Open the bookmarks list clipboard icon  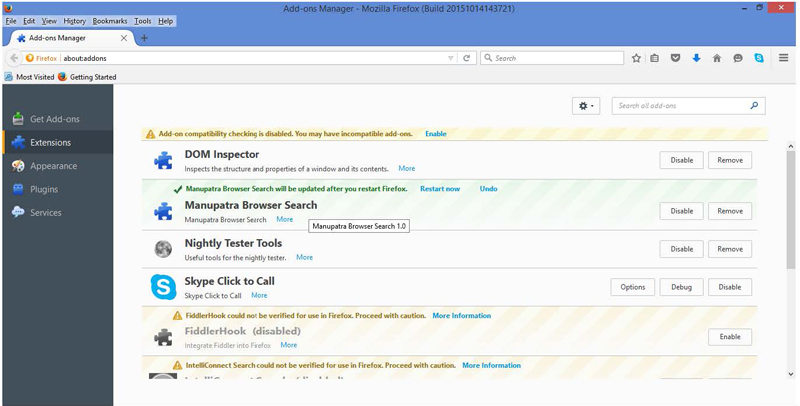pos(655,58)
